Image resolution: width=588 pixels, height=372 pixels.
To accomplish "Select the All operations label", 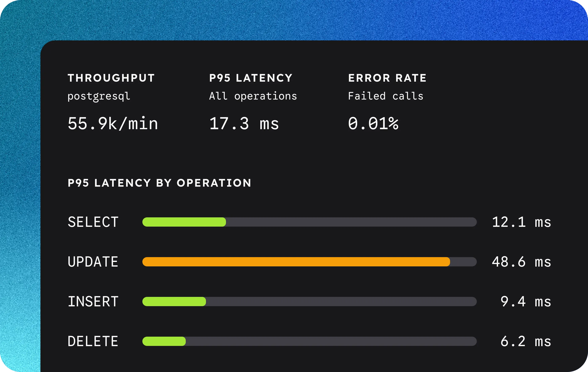I will [253, 96].
